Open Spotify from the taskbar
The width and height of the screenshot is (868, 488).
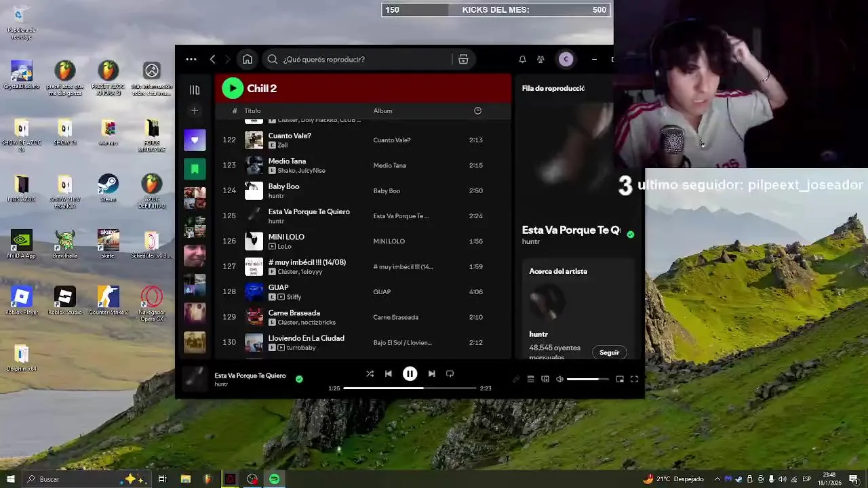[x=275, y=479]
